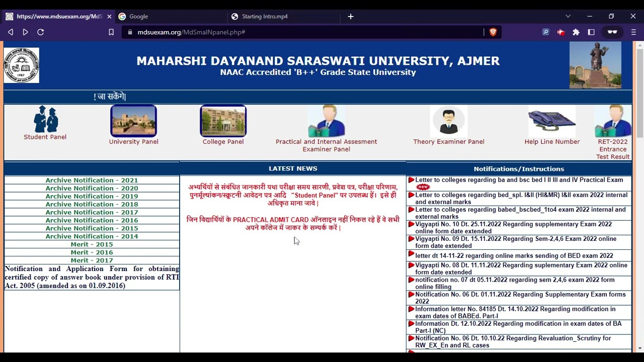Screen dimensions: 644x362
Task: Click the red extension icon in toolbar
Action: click(x=561, y=32)
